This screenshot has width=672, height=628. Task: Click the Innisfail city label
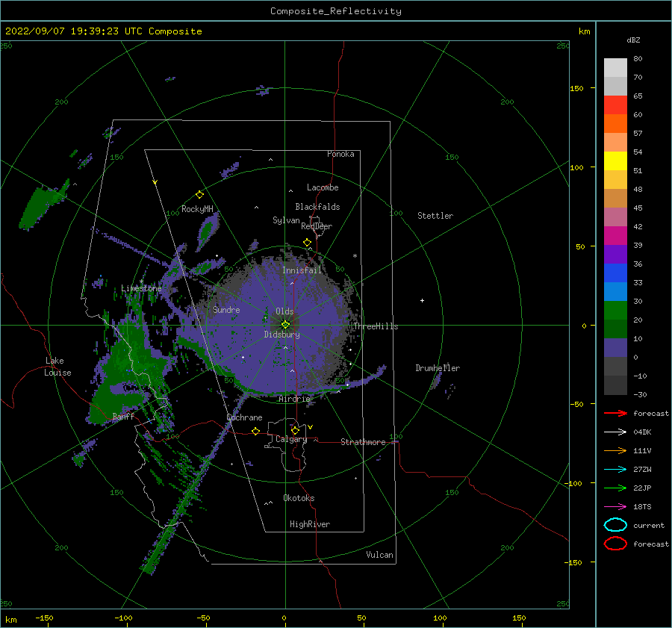tap(302, 270)
